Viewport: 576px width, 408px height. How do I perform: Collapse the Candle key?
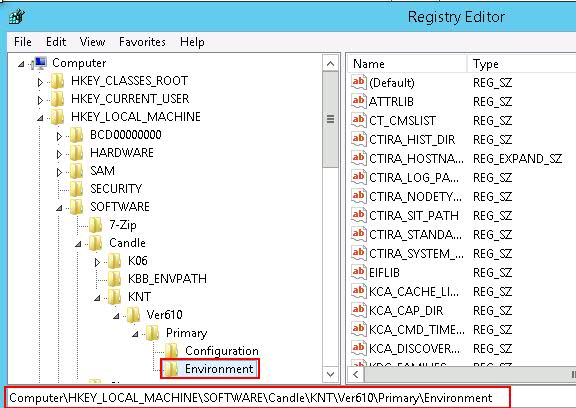[x=78, y=244]
